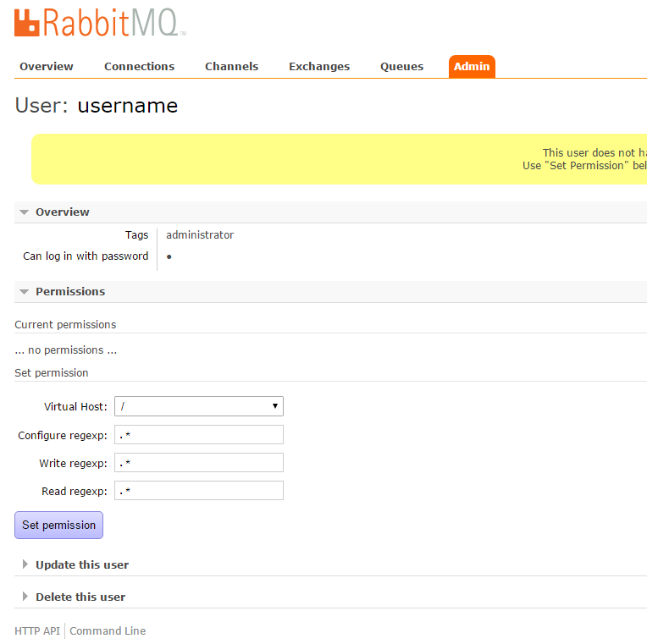Click the yellow no-permissions warning banner
Screen dimensions: 647x644
coord(339,159)
